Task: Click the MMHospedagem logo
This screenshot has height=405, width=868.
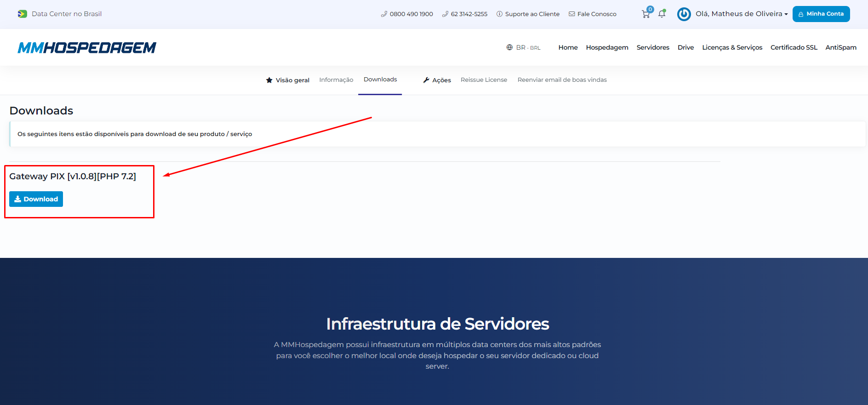Action: pyautogui.click(x=87, y=47)
